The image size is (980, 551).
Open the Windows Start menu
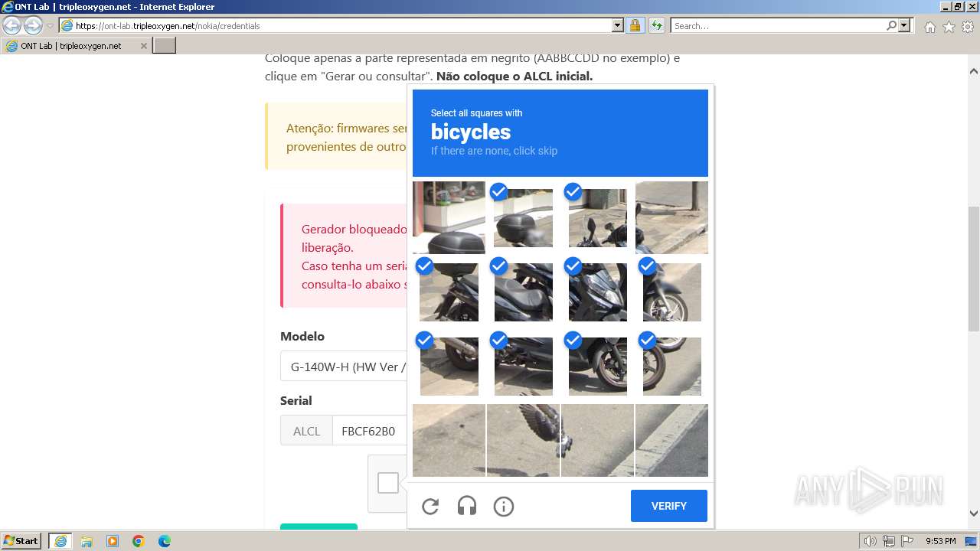[x=21, y=540]
